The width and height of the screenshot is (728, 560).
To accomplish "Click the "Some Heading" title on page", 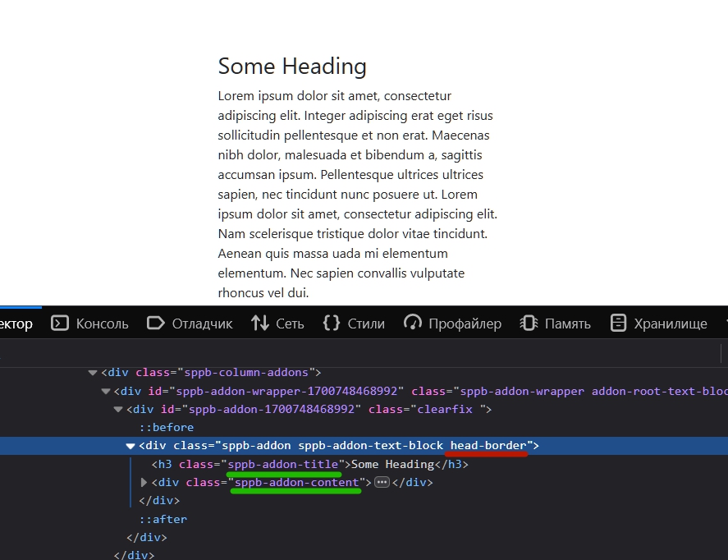I will click(292, 67).
